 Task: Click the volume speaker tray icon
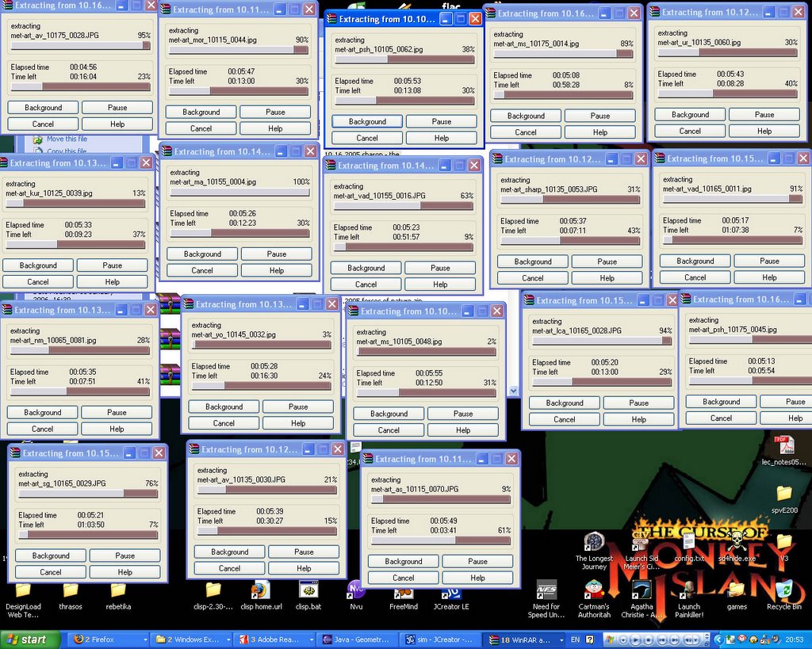click(776, 639)
